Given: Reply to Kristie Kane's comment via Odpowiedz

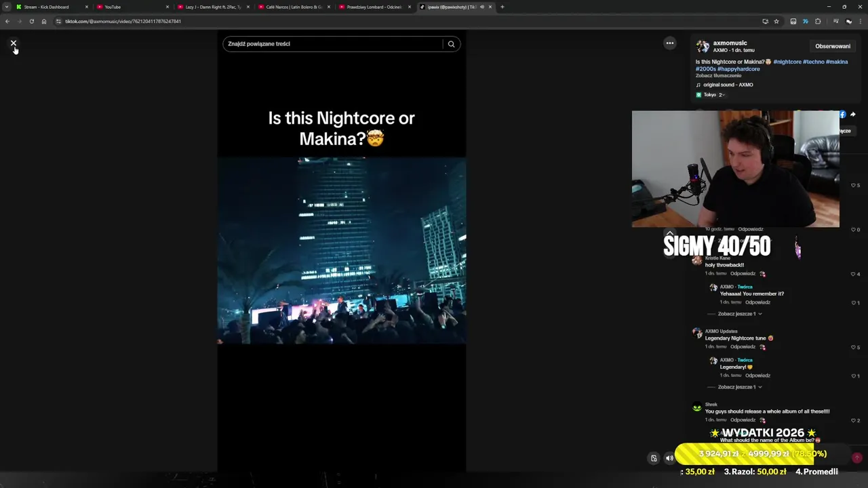Looking at the screenshot, I should (743, 274).
